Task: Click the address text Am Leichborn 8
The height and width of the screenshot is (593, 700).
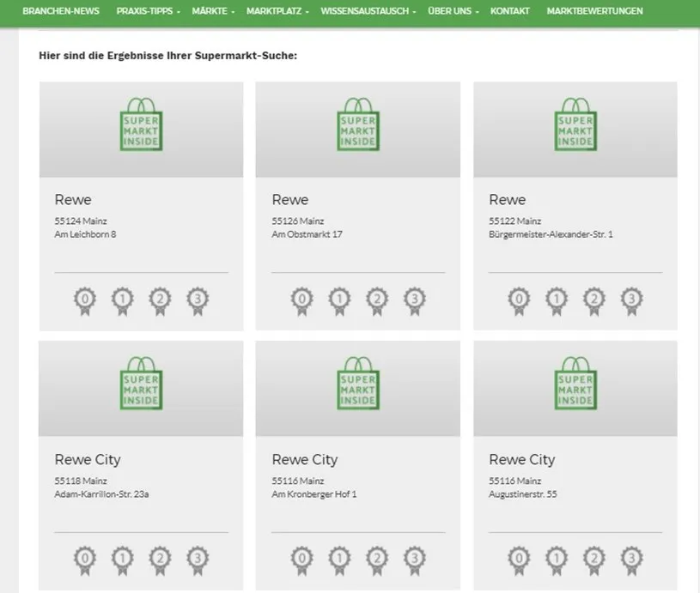Action: [85, 234]
